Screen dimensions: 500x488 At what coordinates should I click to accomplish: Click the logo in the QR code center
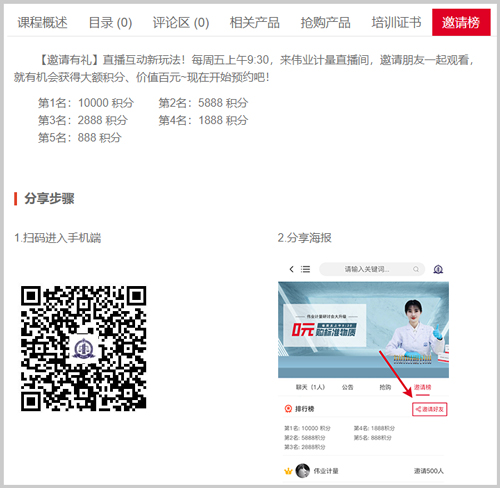(84, 348)
